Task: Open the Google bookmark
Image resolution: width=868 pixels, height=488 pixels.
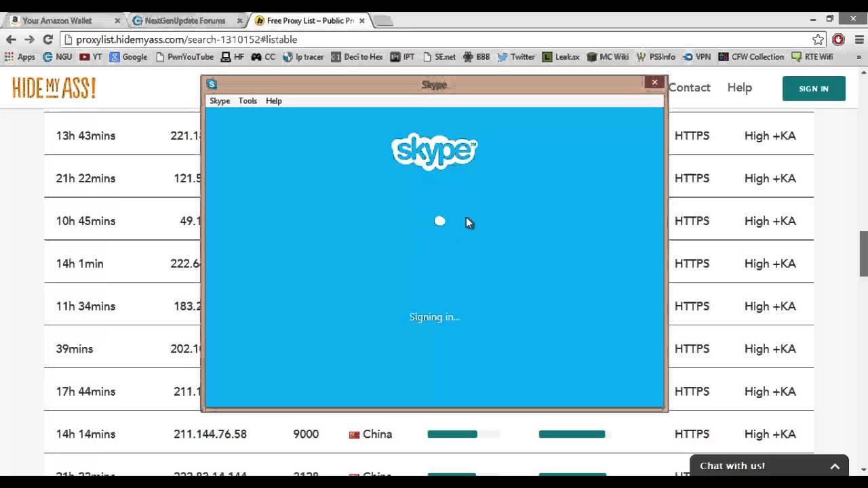Action: pos(128,57)
